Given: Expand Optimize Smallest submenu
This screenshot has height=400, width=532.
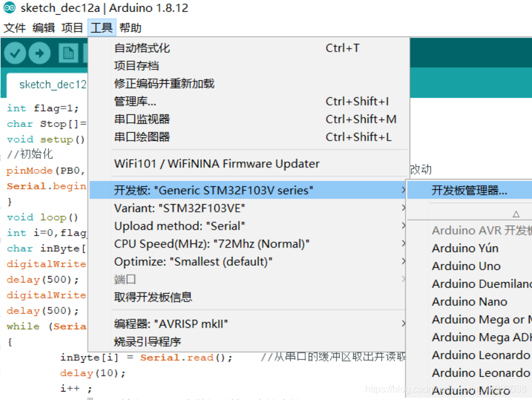Looking at the screenshot, I should click(248, 262).
